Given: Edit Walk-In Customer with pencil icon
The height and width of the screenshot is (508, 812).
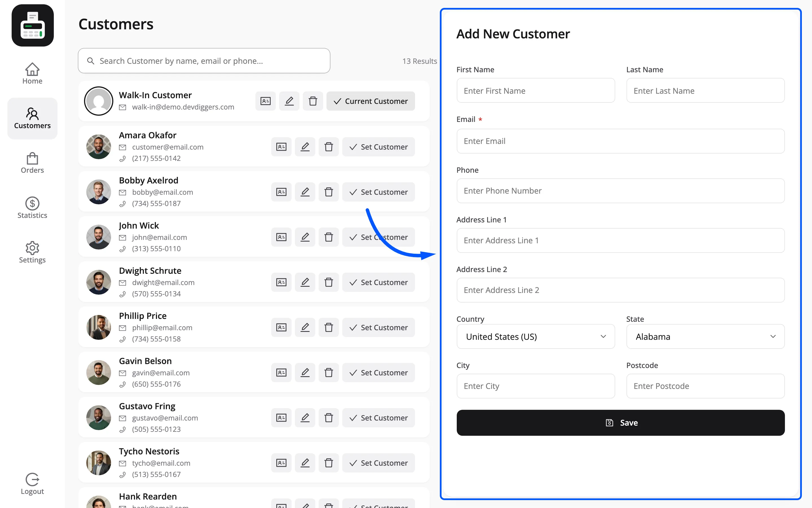Looking at the screenshot, I should (289, 101).
